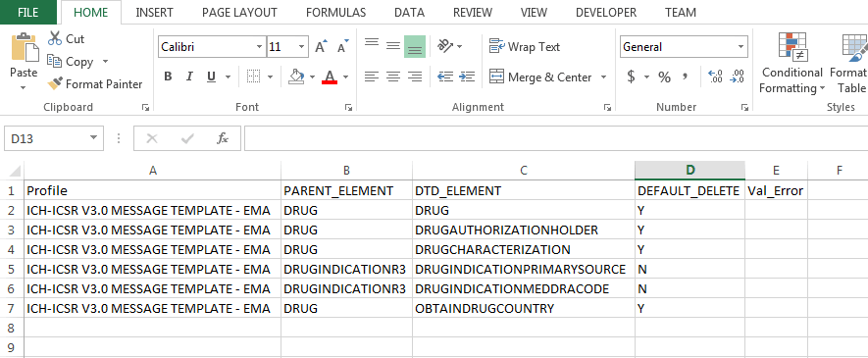This screenshot has width=868, height=358.
Task: Confirm formula entry with checkmark icon
Action: 187,138
